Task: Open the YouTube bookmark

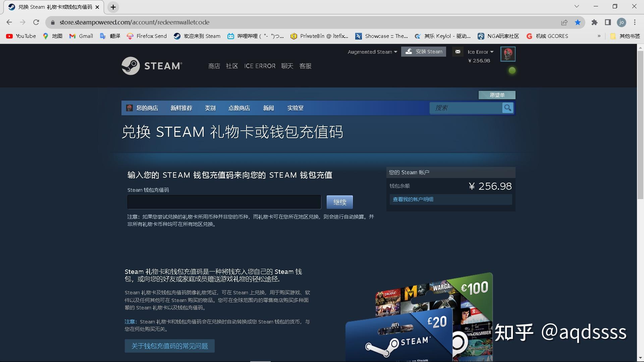Action: coord(21,36)
